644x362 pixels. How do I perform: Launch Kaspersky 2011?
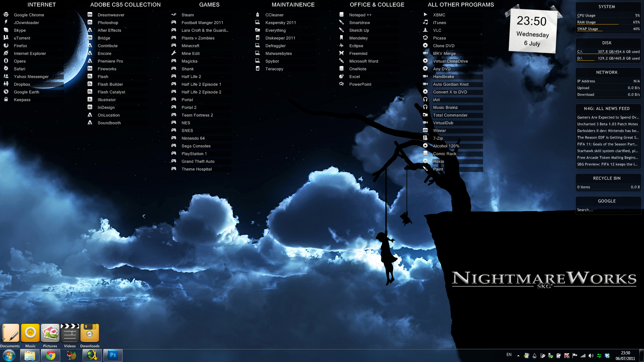coord(280,22)
